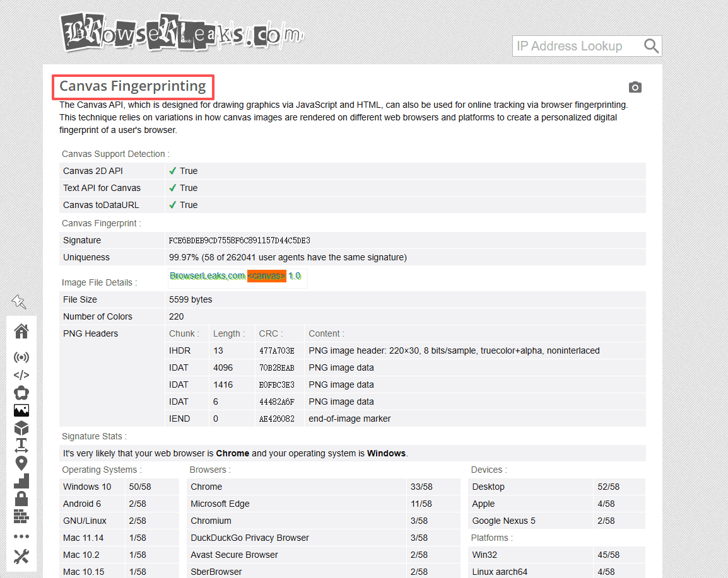This screenshot has height=578, width=728.
Task: Select the picture icon for Canvas test
Action: (21, 410)
